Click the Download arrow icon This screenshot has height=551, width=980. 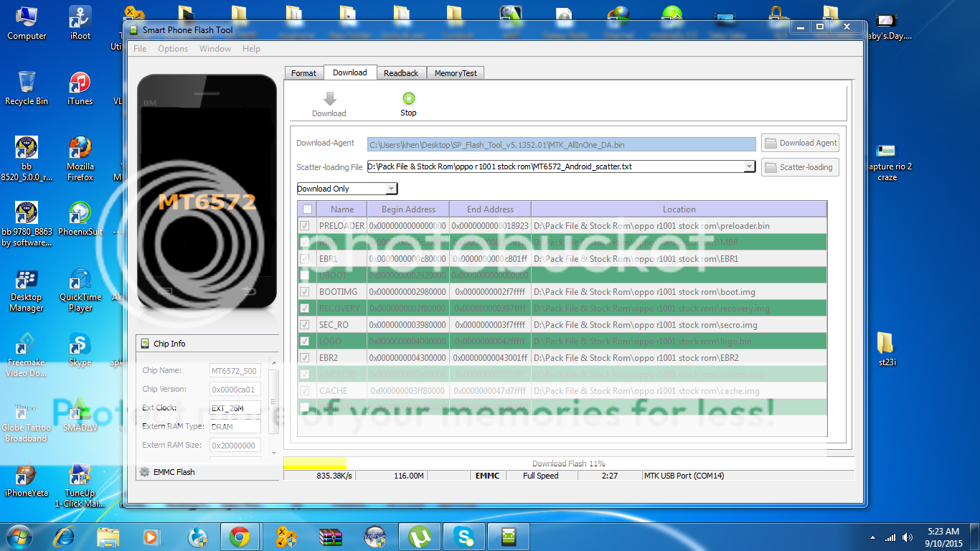click(x=329, y=99)
